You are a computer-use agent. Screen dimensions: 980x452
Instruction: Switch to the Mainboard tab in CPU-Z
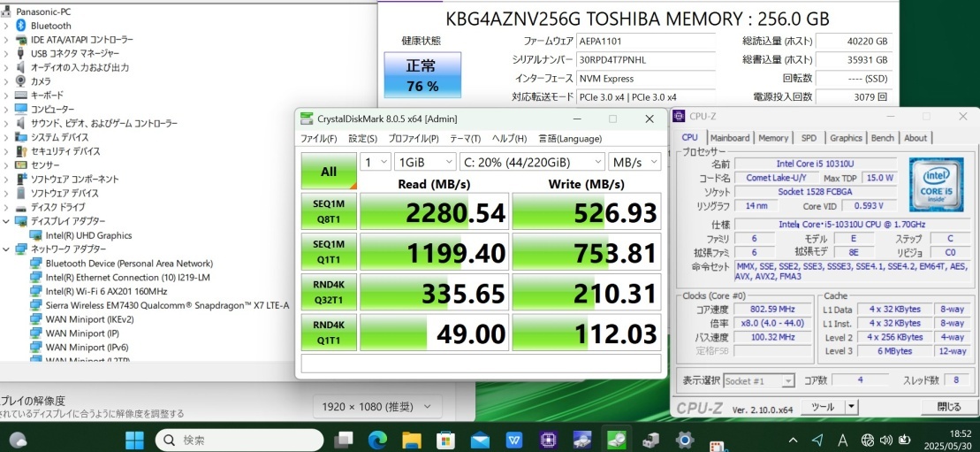729,138
